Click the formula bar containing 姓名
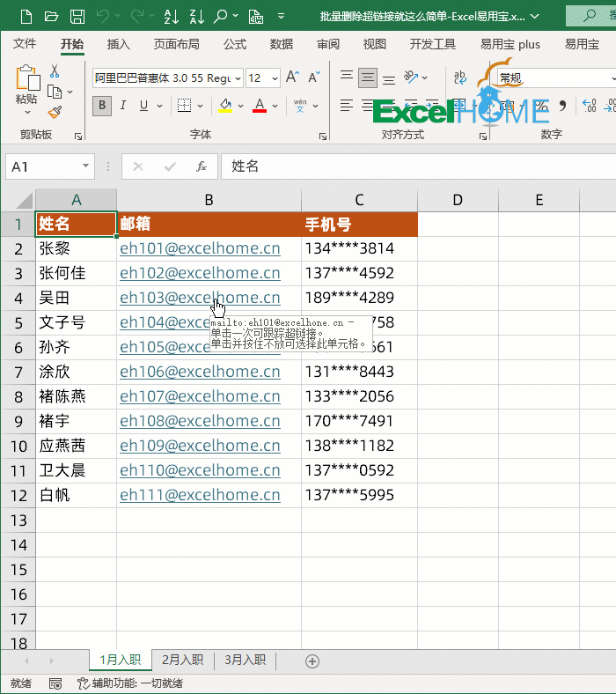 tap(418, 166)
